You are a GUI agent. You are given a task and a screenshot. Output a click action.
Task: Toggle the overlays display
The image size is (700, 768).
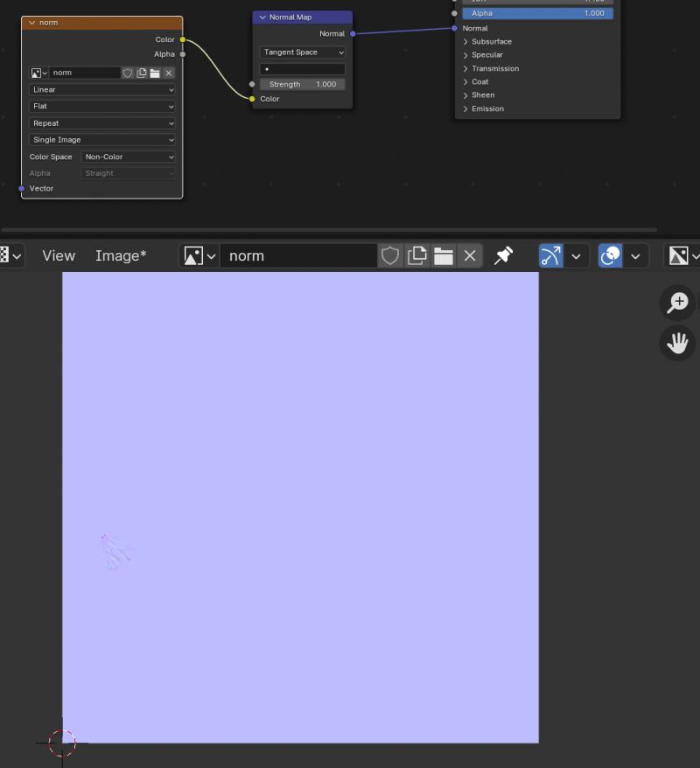(x=610, y=255)
